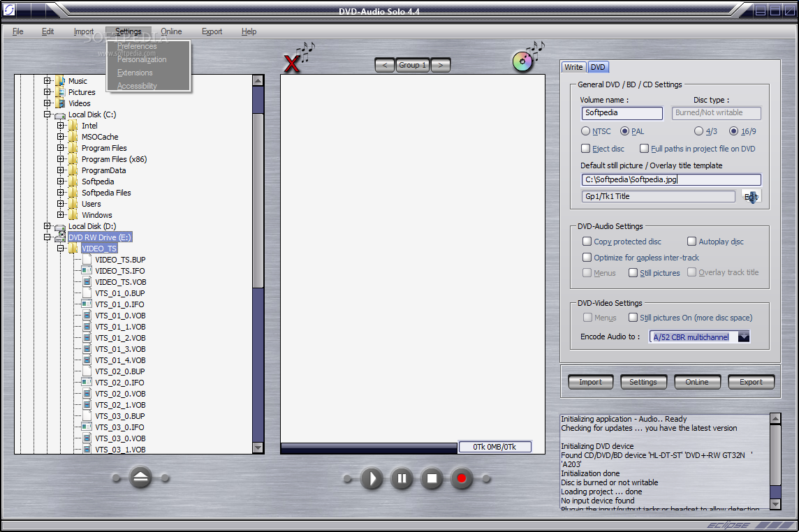Image resolution: width=799 pixels, height=532 pixels.
Task: Click the VIDEO_TS.VOB file icon
Action: 87,282
